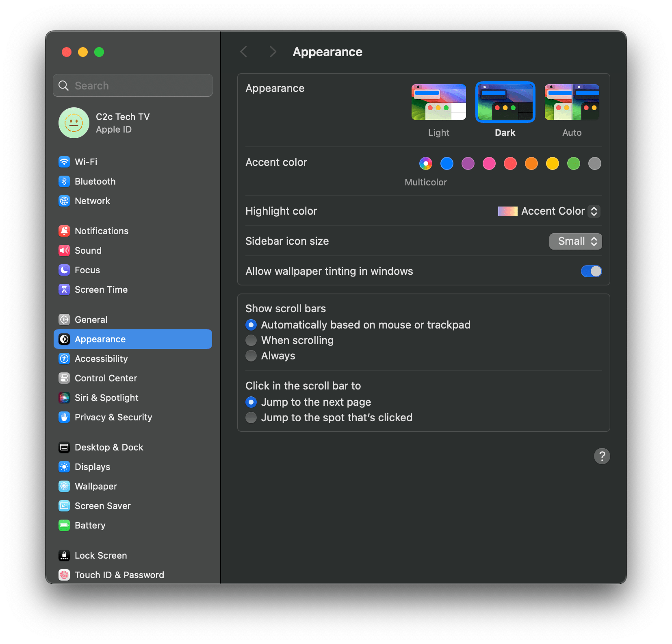Open Screen Time settings
The image size is (672, 644).
pyautogui.click(x=101, y=289)
